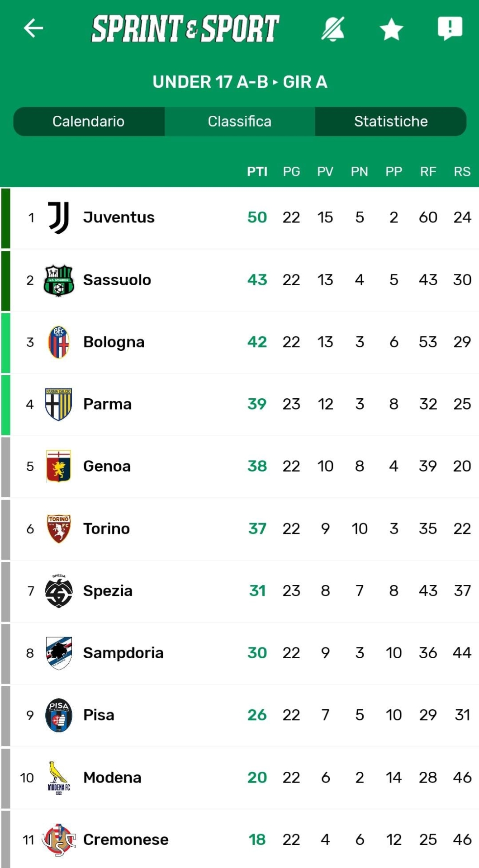Open the Pisa team name

point(99,715)
